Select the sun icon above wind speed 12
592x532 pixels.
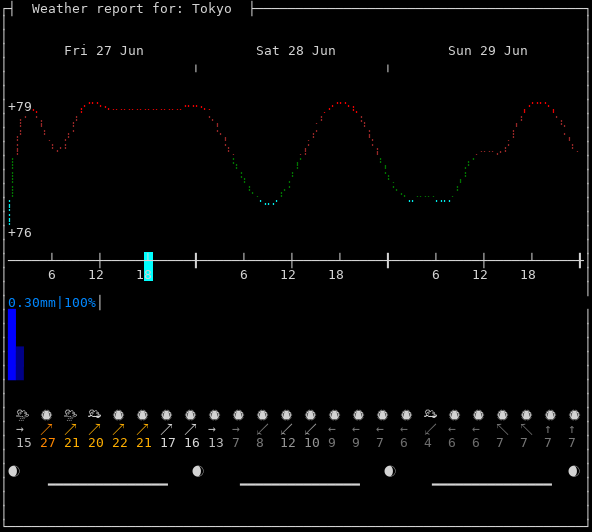pos(287,415)
